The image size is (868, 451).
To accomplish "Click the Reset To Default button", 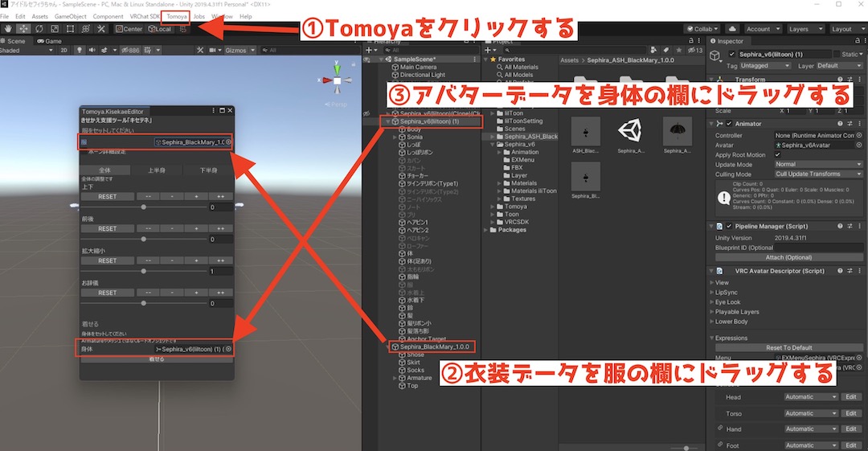I will 789,348.
